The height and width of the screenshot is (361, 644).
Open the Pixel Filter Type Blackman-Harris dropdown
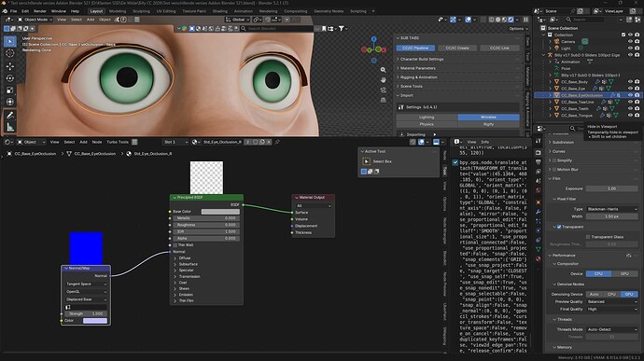tap(612, 209)
